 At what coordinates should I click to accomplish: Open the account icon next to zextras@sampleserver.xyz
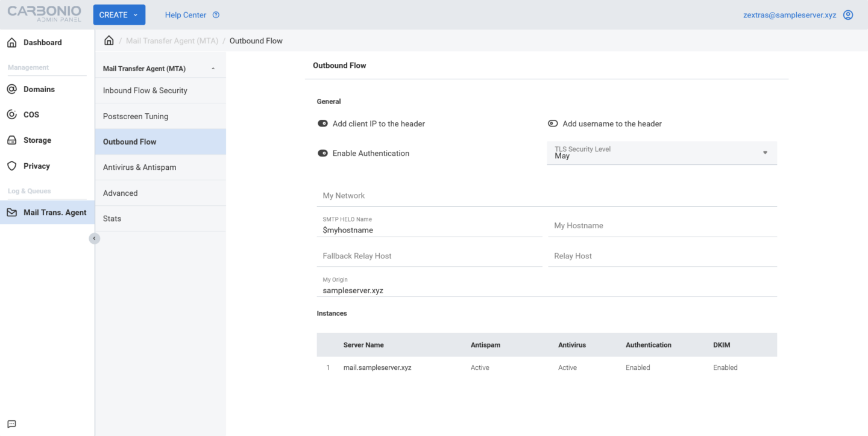click(x=848, y=14)
